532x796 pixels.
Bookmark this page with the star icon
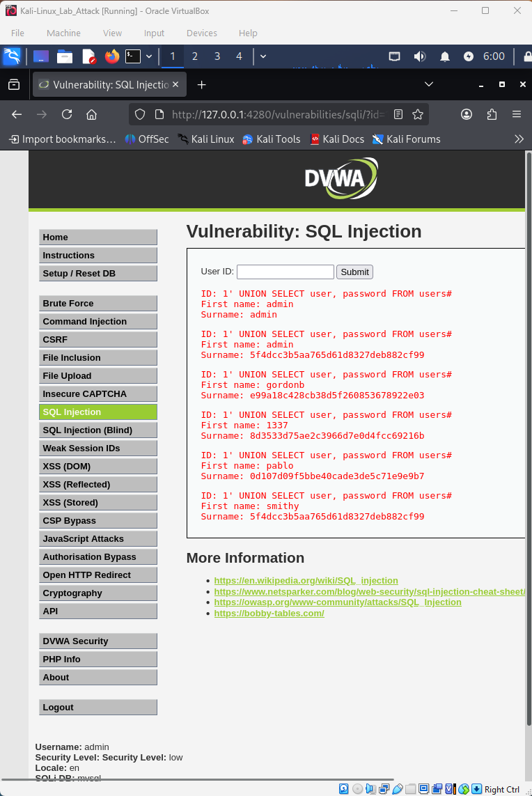coord(418,115)
